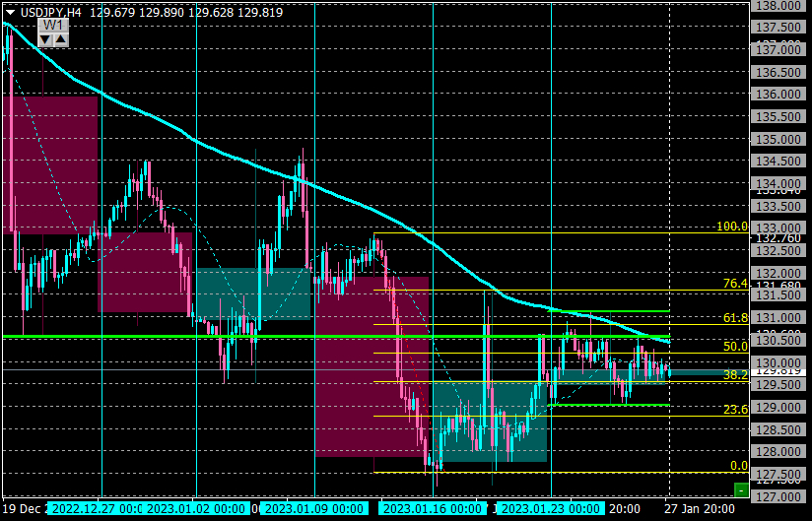Viewport: 812px width, 521px height.
Task: Click the 2022.12.27 date marker label
Action: (x=96, y=508)
